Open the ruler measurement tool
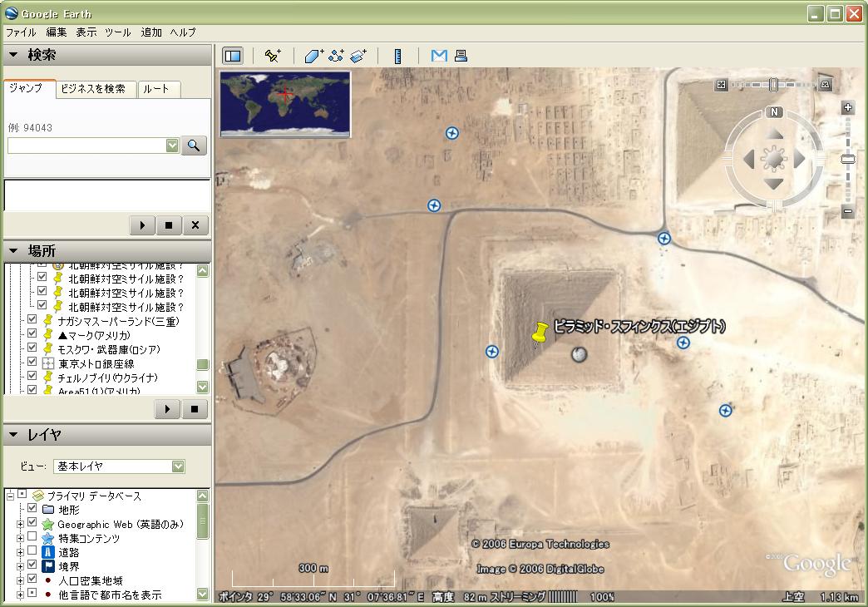 click(x=397, y=56)
